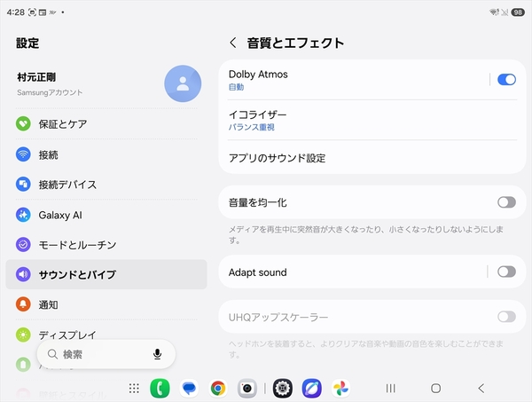Tap the back arrow beside 音質とエフェクト

click(232, 43)
